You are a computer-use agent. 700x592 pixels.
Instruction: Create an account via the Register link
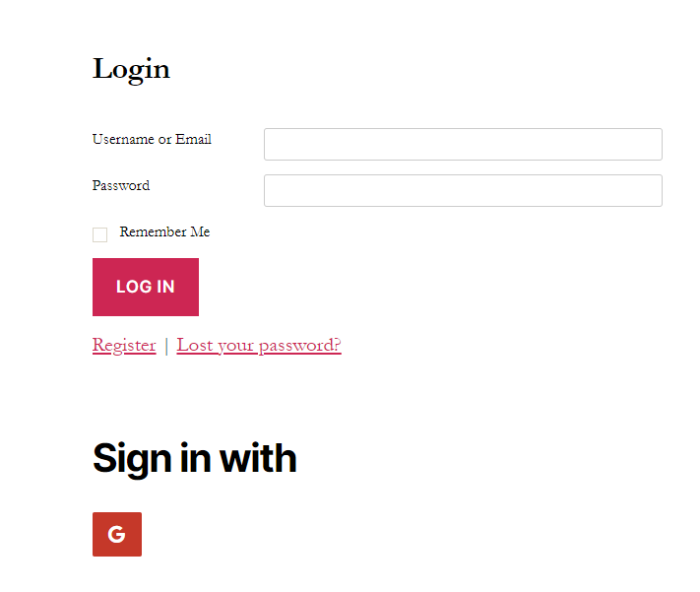pos(124,346)
